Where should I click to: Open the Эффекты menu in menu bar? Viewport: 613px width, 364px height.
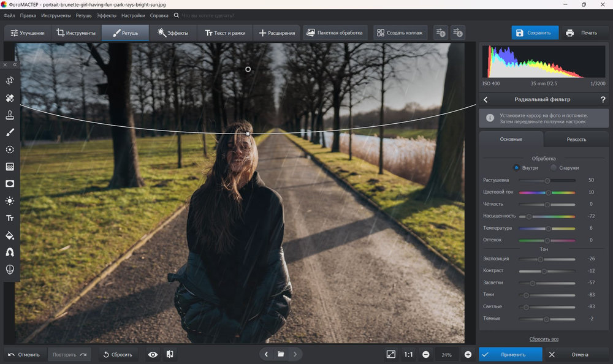106,16
